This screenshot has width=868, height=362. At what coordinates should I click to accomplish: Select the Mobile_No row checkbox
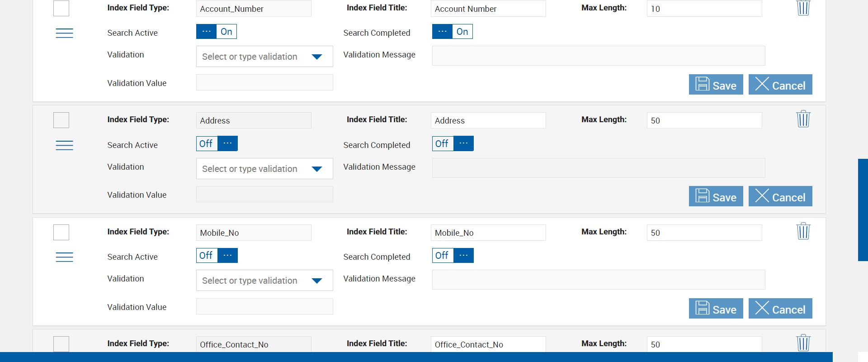point(61,232)
